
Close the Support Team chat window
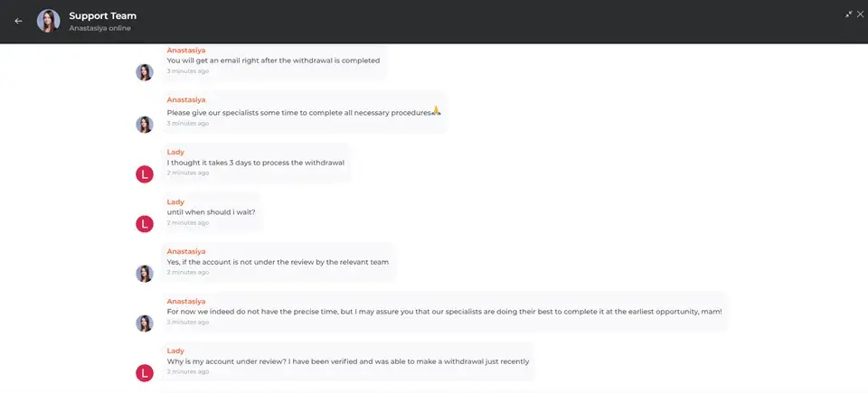861,14
